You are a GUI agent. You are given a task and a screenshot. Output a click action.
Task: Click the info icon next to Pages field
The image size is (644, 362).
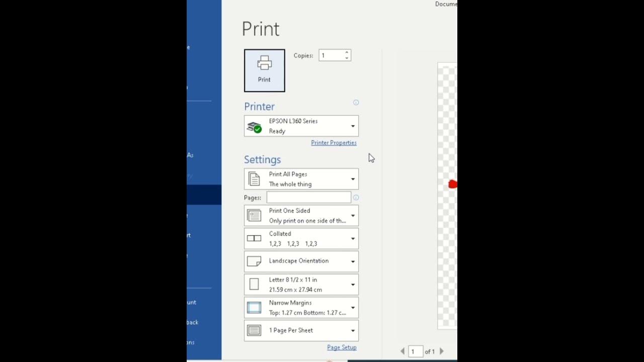[356, 198]
